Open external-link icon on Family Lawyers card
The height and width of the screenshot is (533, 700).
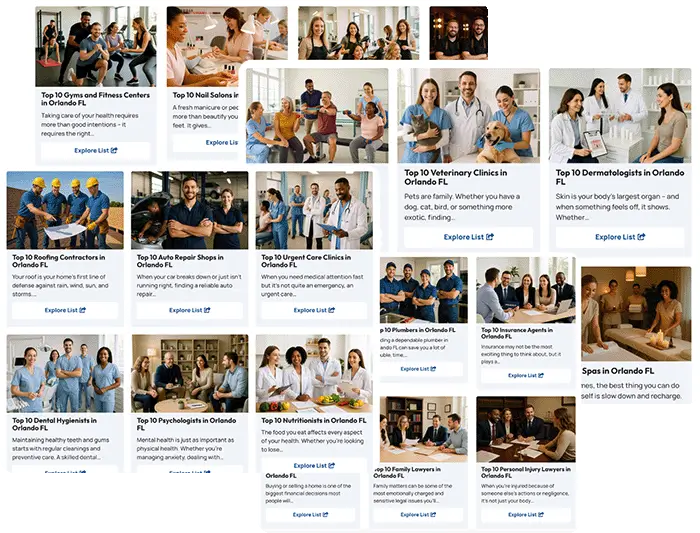tap(433, 515)
